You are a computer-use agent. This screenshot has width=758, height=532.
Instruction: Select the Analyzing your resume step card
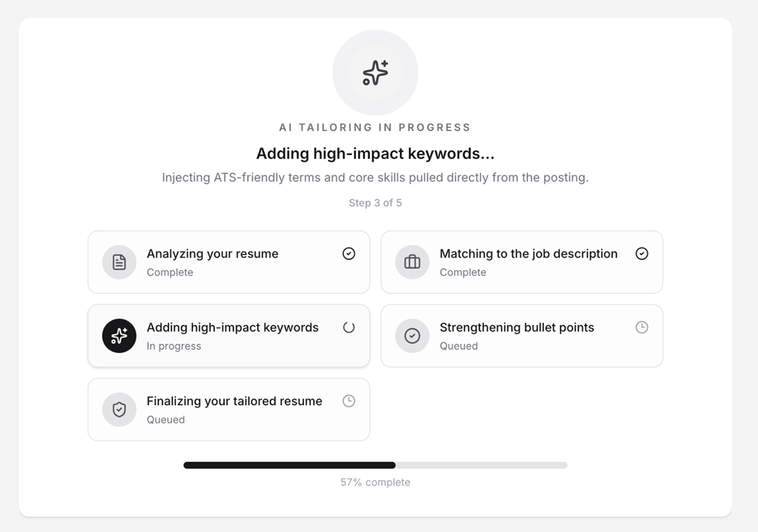point(228,262)
